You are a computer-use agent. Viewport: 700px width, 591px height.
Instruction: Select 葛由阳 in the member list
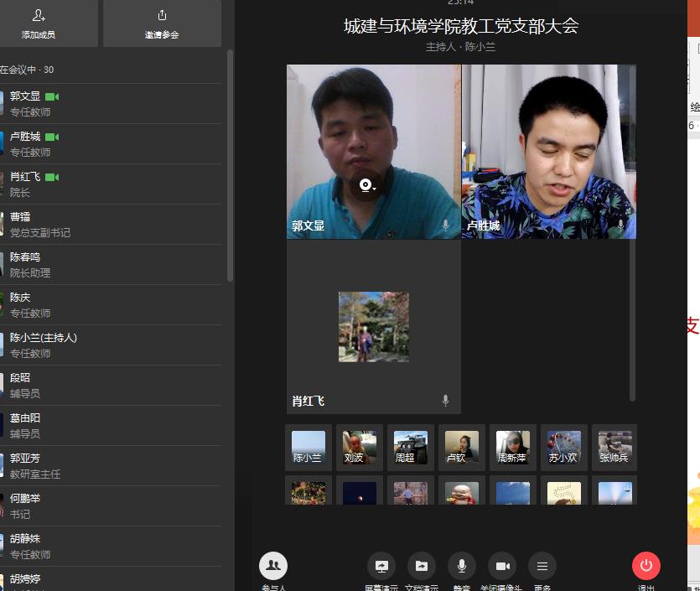click(111, 425)
